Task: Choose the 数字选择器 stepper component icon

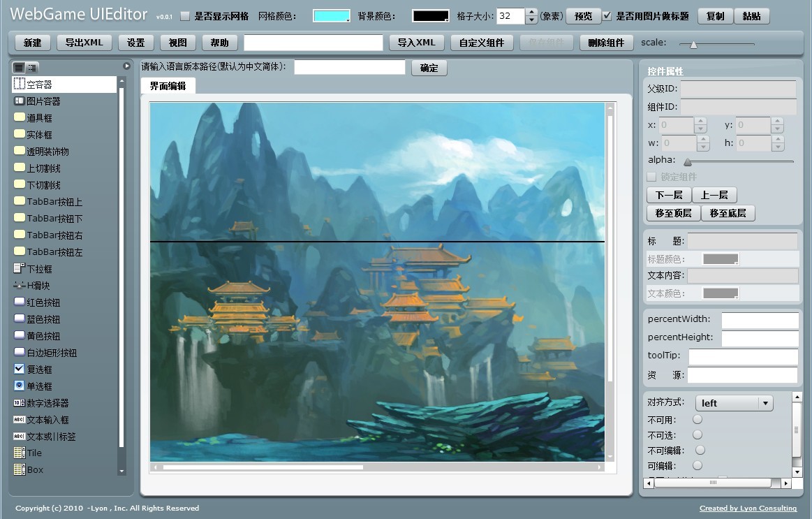Action: click(x=19, y=402)
